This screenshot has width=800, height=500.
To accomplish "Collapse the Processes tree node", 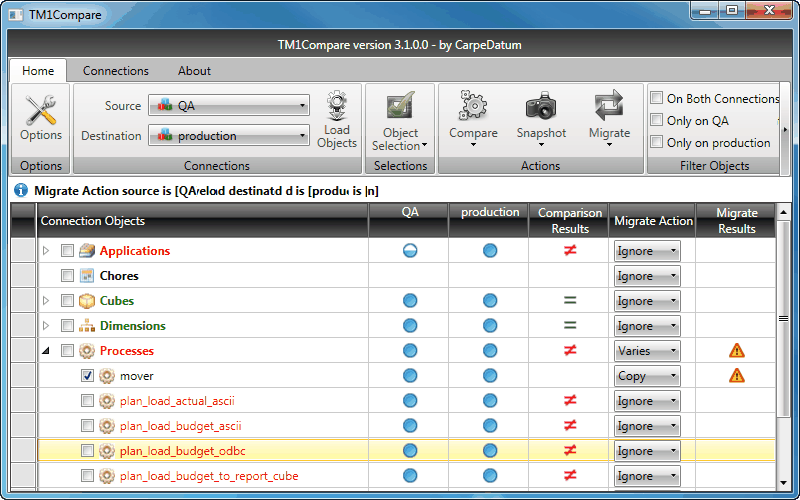I will [46, 351].
